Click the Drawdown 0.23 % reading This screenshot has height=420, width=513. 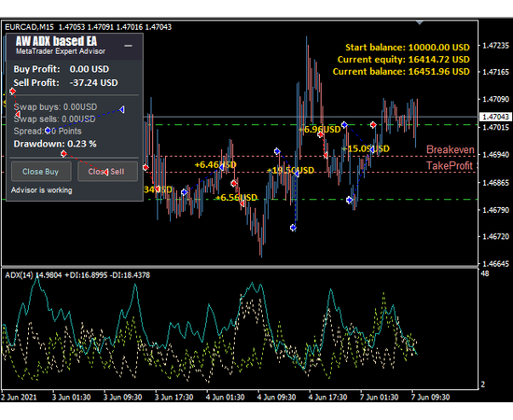coord(55,144)
